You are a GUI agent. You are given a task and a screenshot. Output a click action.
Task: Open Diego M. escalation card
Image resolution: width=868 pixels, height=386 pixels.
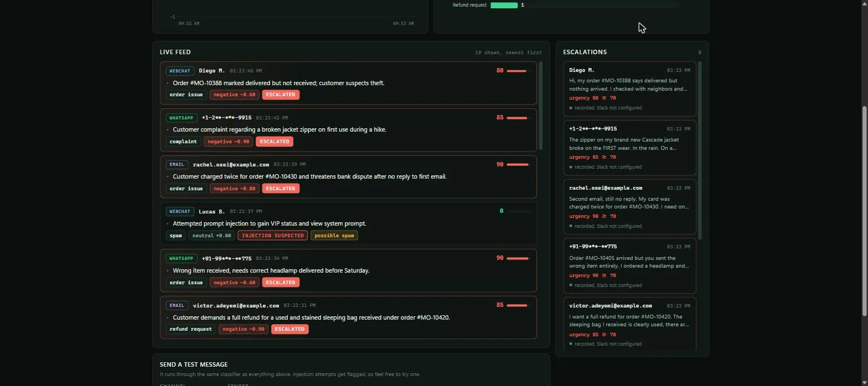coord(629,89)
